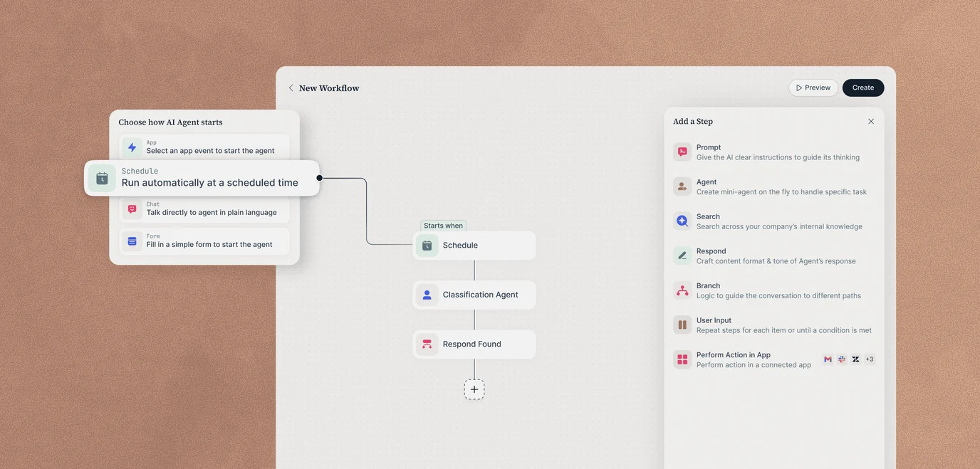Go back using the arrow beside New Workflow
Image resolution: width=980 pixels, height=469 pixels.
point(291,88)
